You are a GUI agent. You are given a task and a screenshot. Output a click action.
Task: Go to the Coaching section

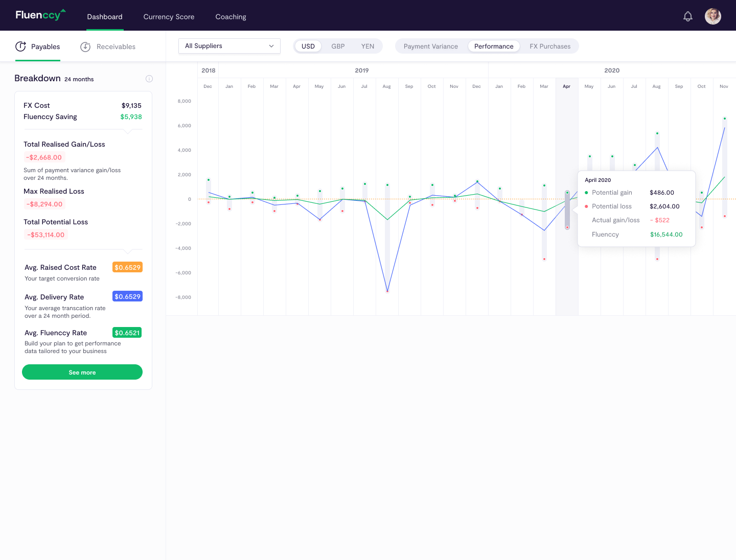[231, 17]
